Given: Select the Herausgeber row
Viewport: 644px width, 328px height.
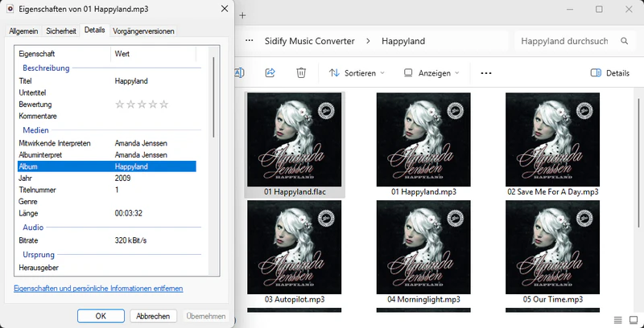Looking at the screenshot, I should [x=107, y=268].
